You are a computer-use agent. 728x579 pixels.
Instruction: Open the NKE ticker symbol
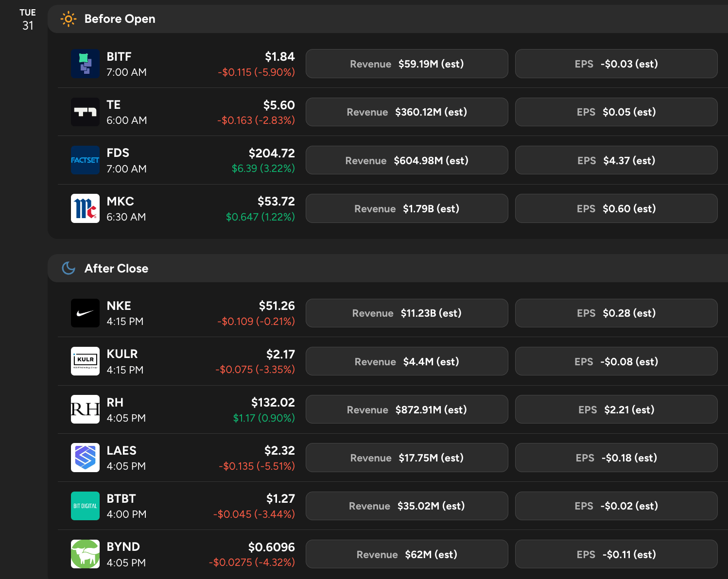coord(119,306)
